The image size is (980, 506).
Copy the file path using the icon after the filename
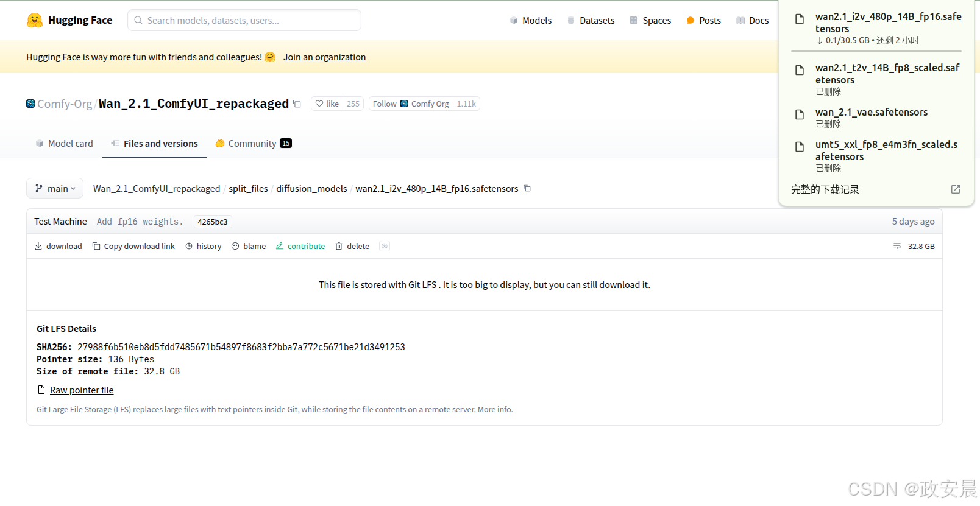527,188
